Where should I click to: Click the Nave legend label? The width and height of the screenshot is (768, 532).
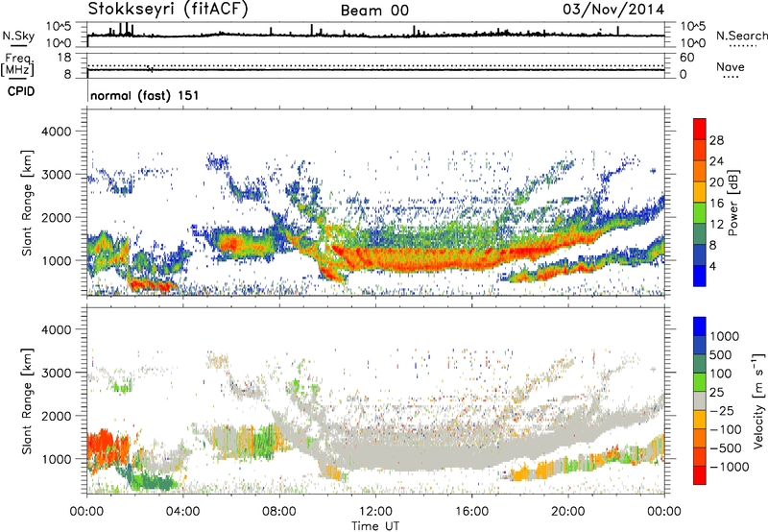pyautogui.click(x=731, y=66)
